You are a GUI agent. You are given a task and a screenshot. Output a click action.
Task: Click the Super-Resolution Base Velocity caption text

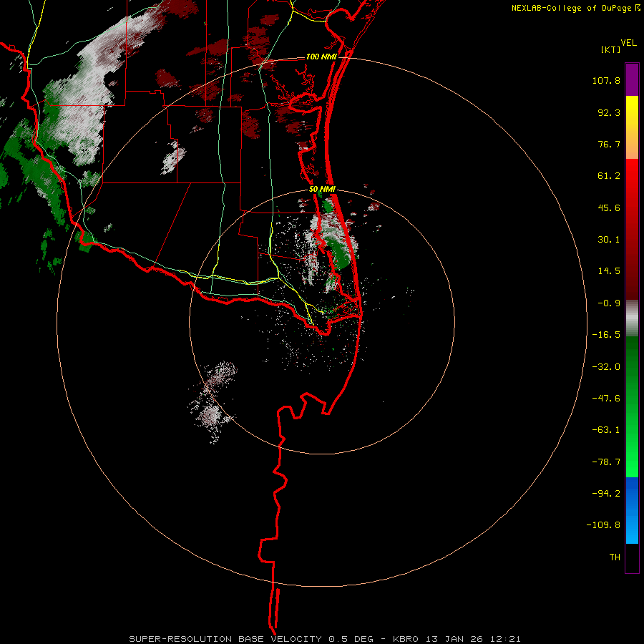point(324,639)
